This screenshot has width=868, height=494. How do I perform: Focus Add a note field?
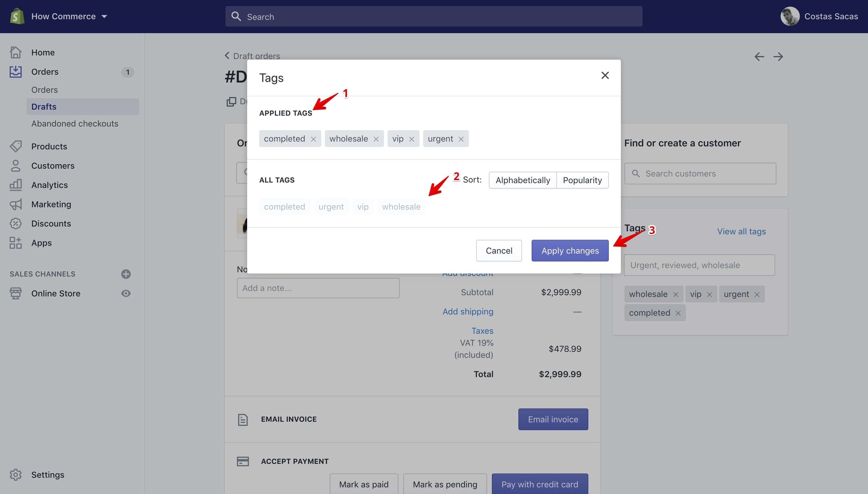pyautogui.click(x=318, y=288)
